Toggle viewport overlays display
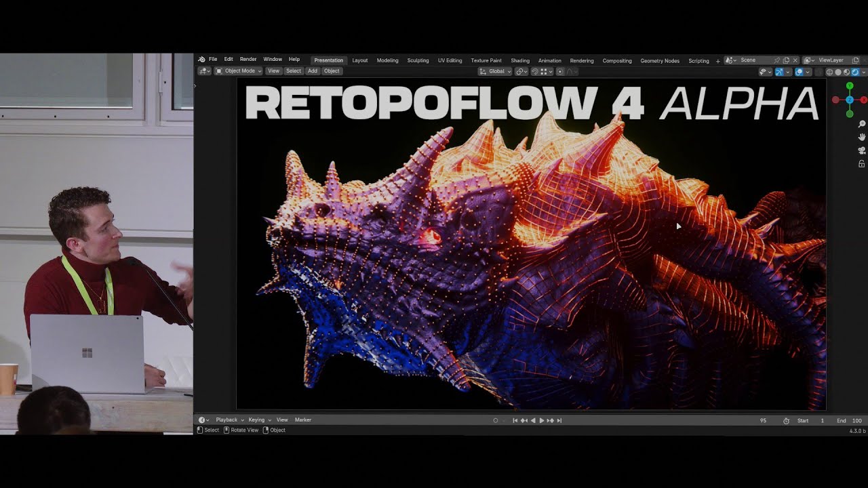This screenshot has width=868, height=488. tap(799, 72)
